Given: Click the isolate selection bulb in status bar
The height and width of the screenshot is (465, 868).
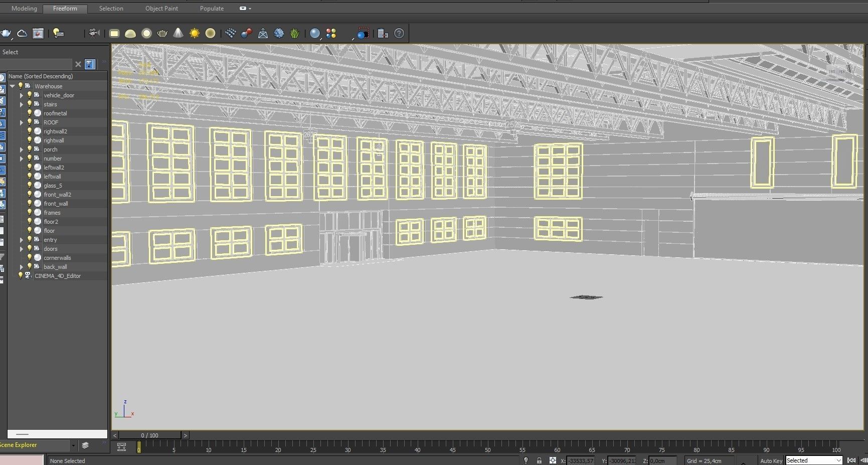Looking at the screenshot, I should pos(526,460).
